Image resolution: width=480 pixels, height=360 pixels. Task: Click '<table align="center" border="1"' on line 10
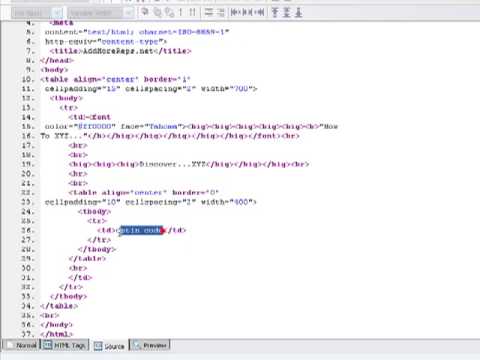[115, 79]
